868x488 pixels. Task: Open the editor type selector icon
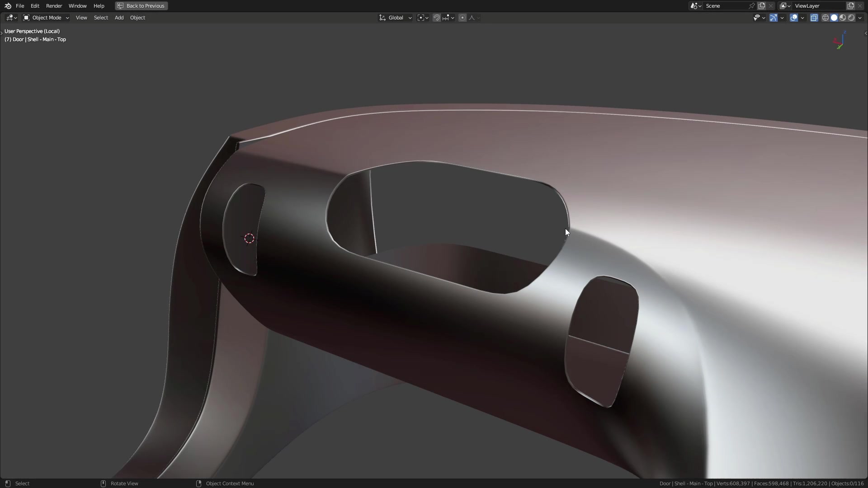pos(11,18)
